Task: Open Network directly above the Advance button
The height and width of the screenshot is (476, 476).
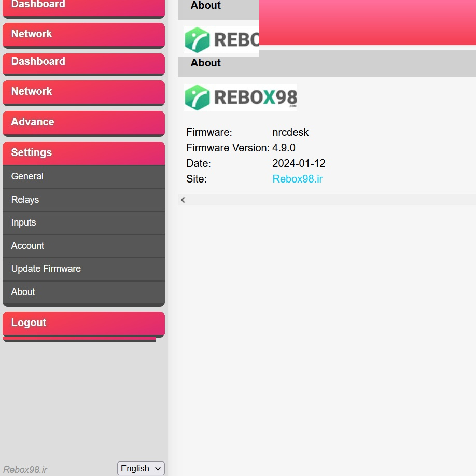Action: [x=83, y=92]
